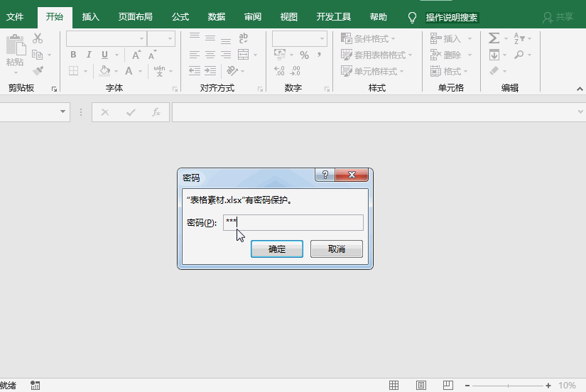Click the Cut scissors icon
586x392 pixels.
[x=38, y=39]
